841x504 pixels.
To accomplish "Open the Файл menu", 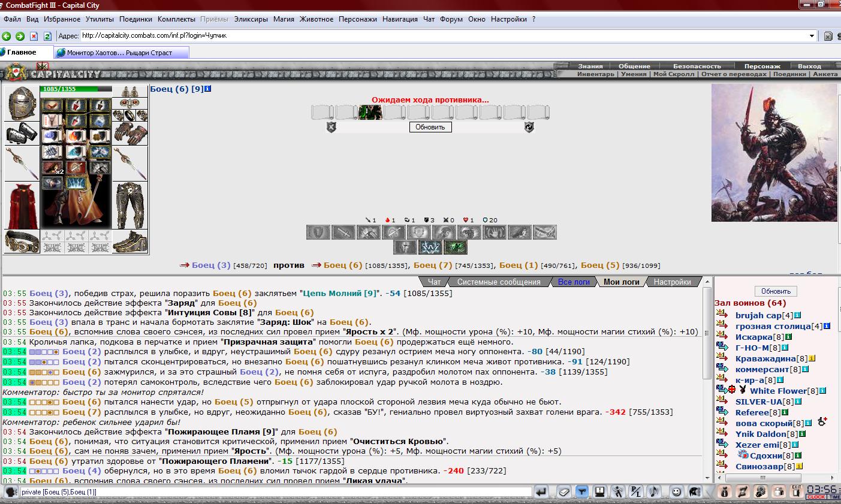I will point(12,19).
